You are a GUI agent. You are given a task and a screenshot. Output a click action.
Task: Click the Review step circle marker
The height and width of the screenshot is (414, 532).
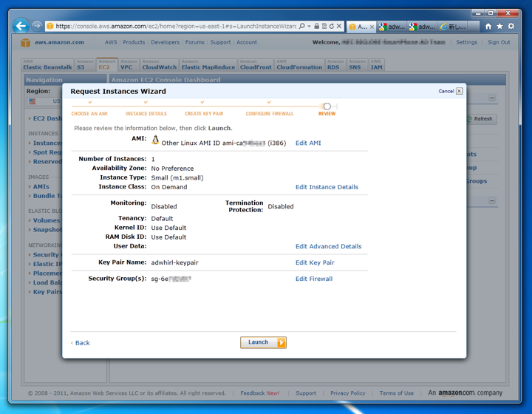click(x=327, y=106)
